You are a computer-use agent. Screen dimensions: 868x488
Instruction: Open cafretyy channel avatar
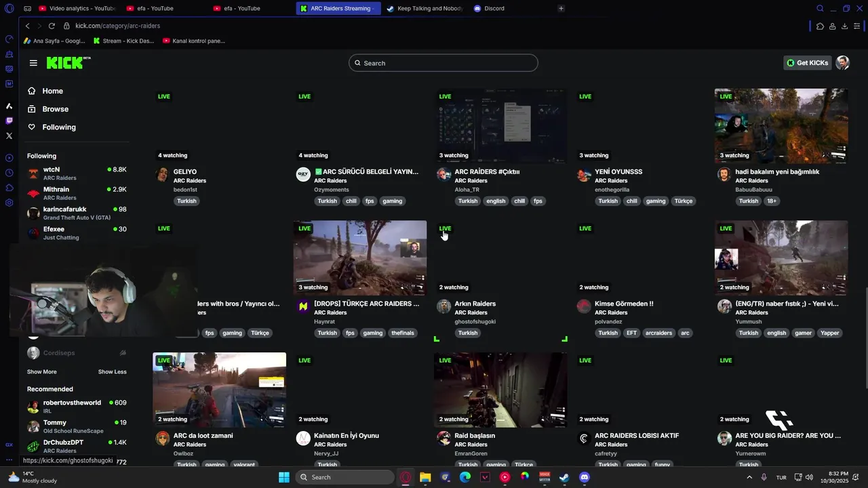click(584, 439)
